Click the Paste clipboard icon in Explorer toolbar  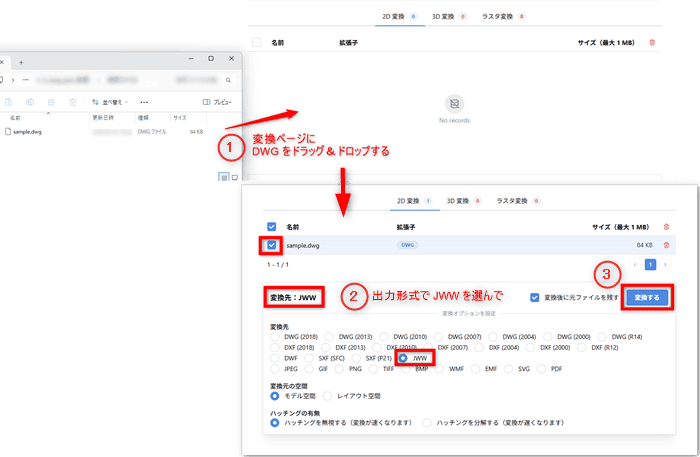(8, 102)
